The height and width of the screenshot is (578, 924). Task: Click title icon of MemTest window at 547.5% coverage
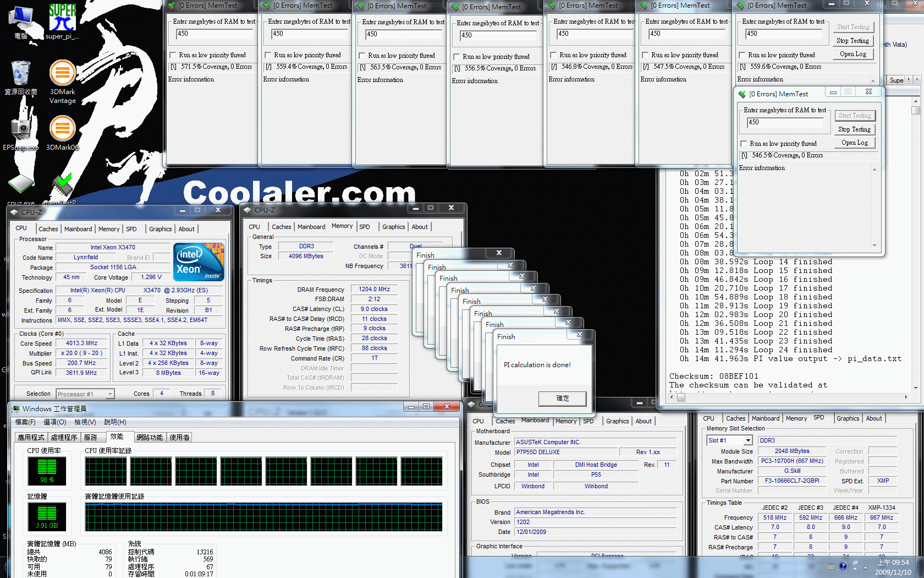pos(643,6)
